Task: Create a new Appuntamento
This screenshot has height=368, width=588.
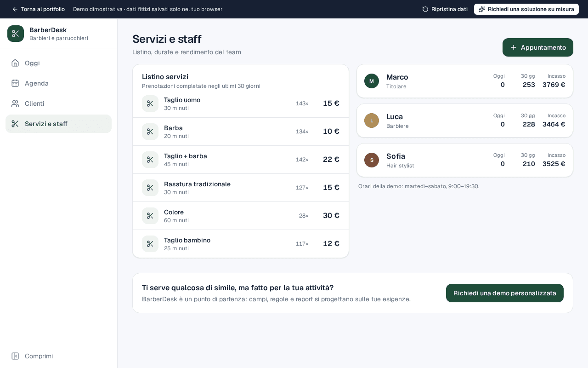Action: click(538, 47)
